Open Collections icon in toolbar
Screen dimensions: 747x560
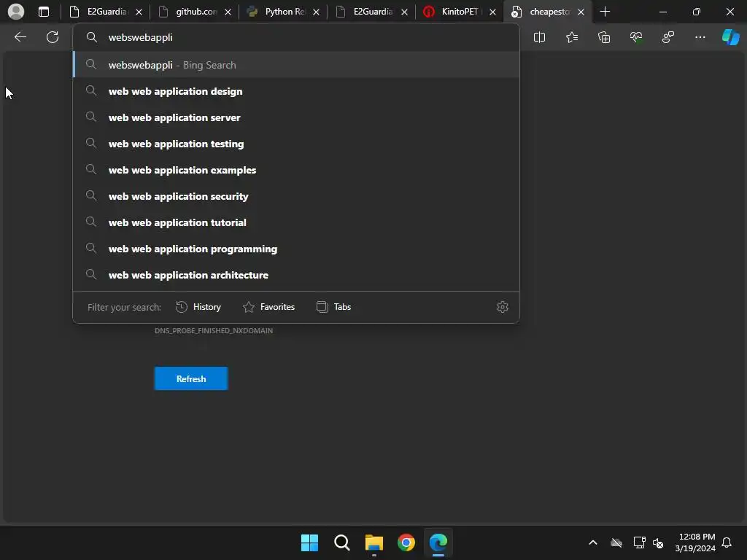pyautogui.click(x=604, y=37)
